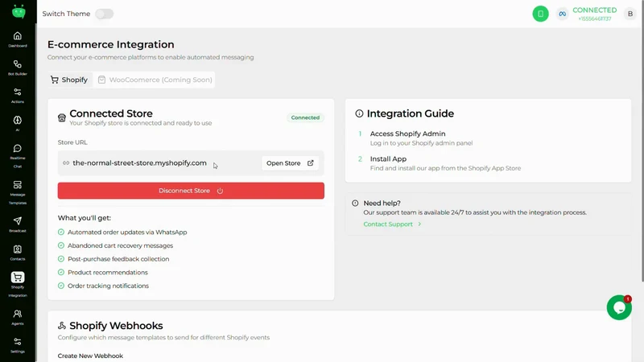
Task: Click "Product recommendations" item
Action: coord(108,272)
